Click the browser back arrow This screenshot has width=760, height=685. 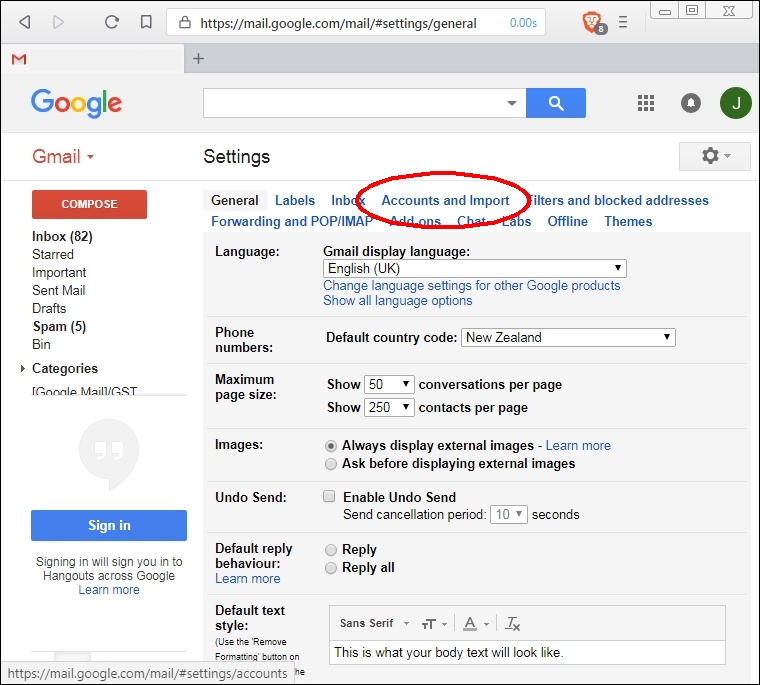25,22
